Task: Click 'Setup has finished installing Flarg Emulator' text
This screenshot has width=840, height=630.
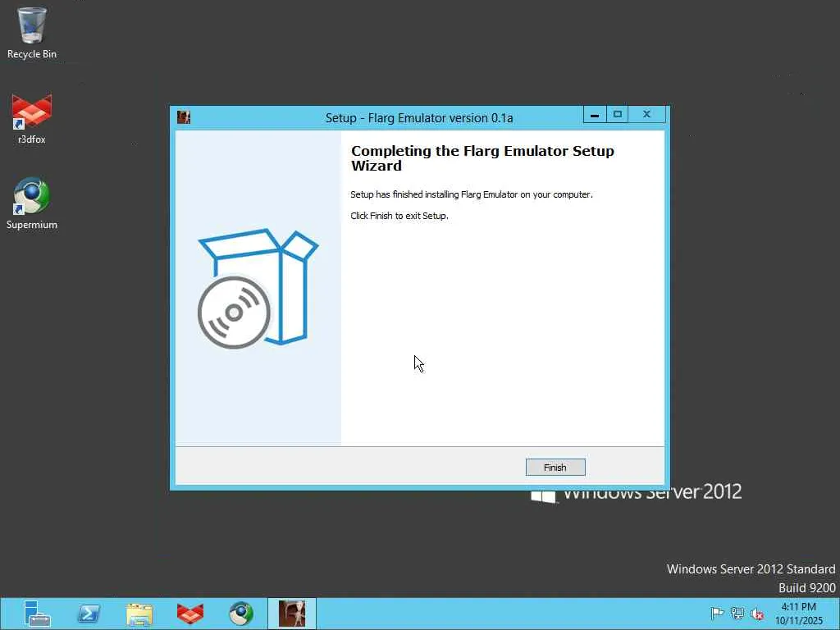Action: pos(472,194)
